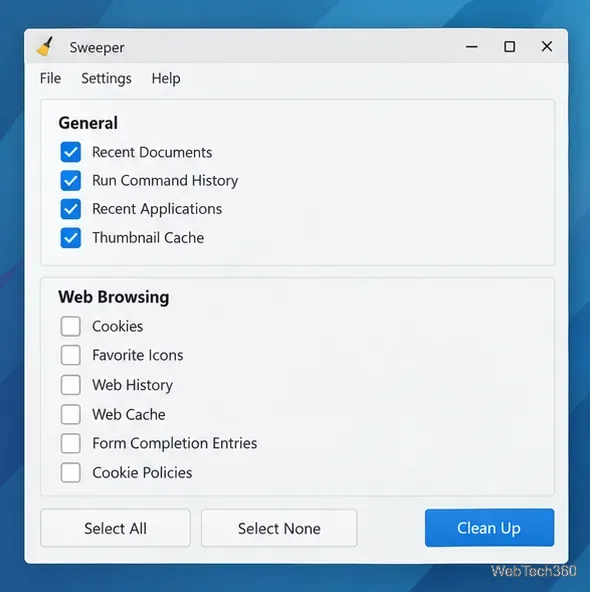590x592 pixels.
Task: Enable Web Cache cleaning checkbox
Action: (x=71, y=415)
